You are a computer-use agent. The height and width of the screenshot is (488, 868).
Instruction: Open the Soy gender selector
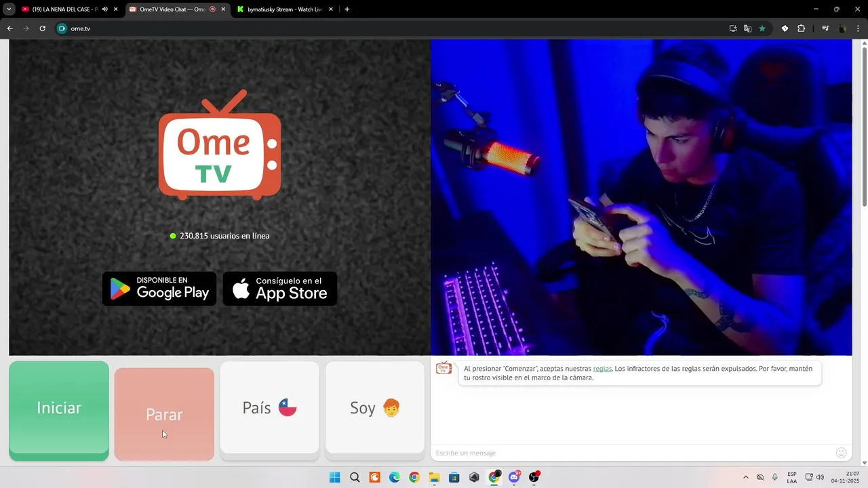[375, 407]
